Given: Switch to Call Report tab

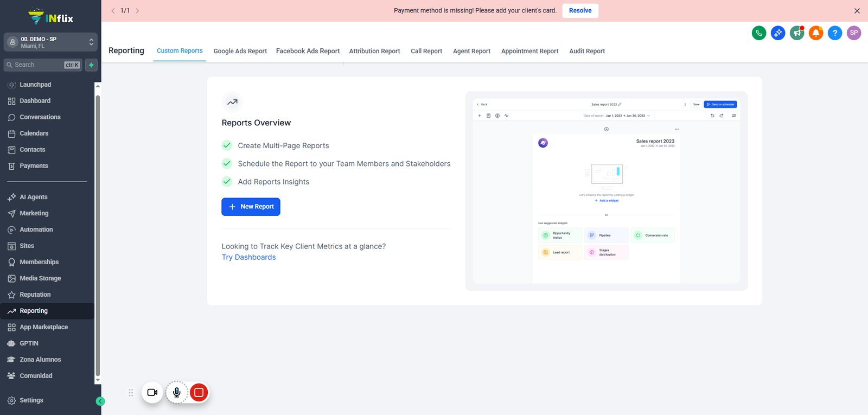Looking at the screenshot, I should coord(426,51).
